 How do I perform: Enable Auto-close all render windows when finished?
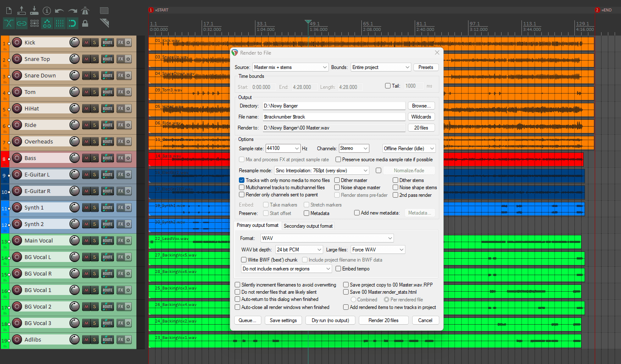click(x=238, y=307)
